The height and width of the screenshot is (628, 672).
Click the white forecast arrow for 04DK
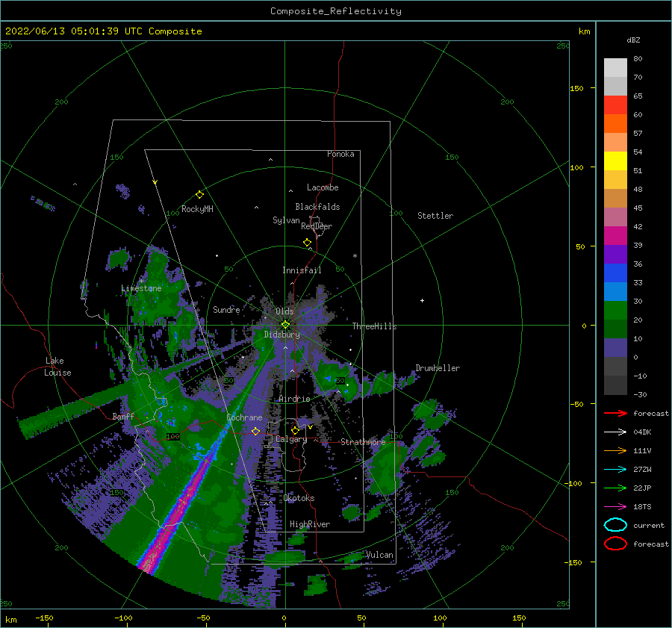click(x=615, y=432)
